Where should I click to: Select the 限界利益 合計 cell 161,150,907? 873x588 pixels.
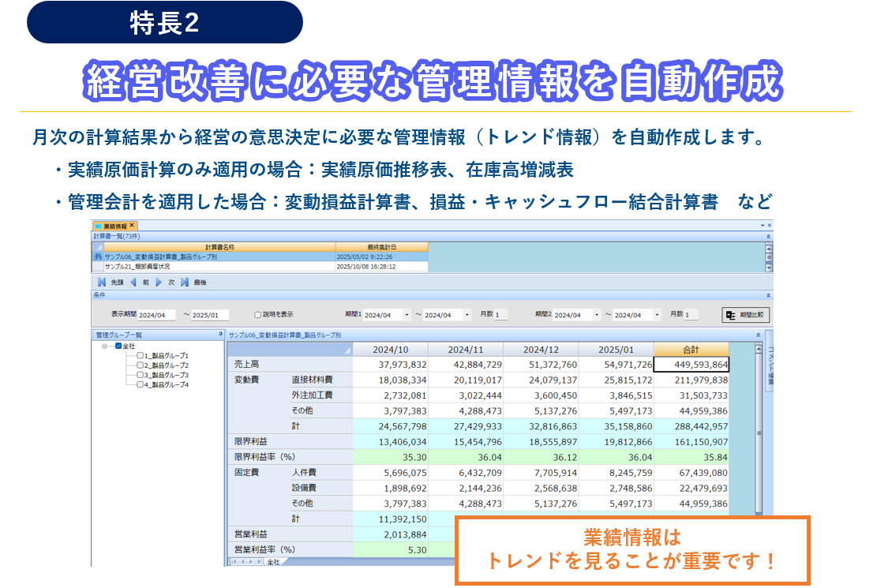tap(691, 441)
